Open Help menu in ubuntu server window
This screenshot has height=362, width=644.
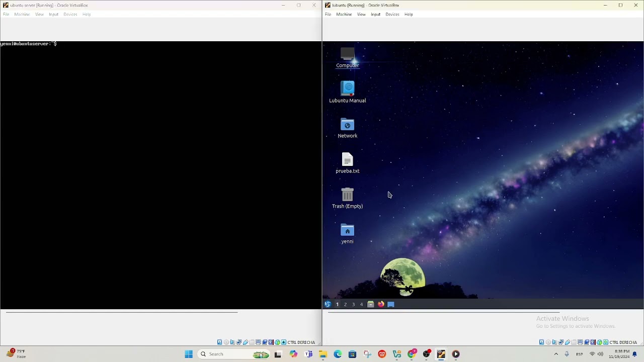tap(87, 14)
